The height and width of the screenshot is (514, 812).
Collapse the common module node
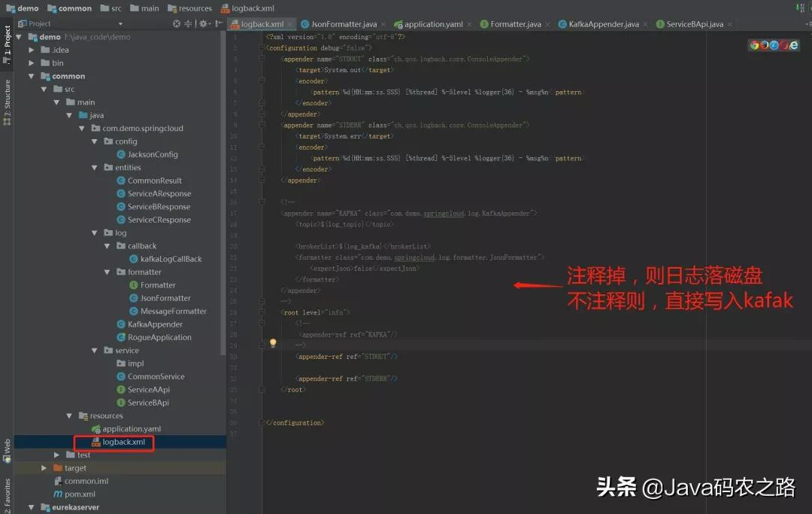[32, 76]
